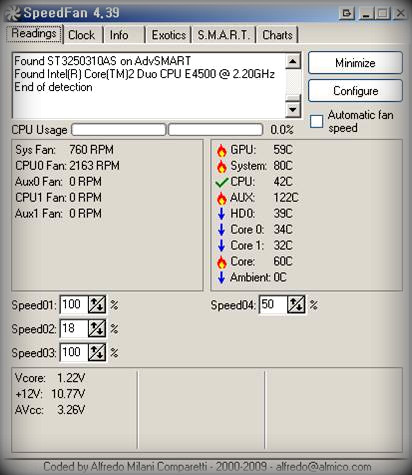Image resolution: width=412 pixels, height=475 pixels.
Task: Click the blue arrow beside Core 0
Action: 221,230
